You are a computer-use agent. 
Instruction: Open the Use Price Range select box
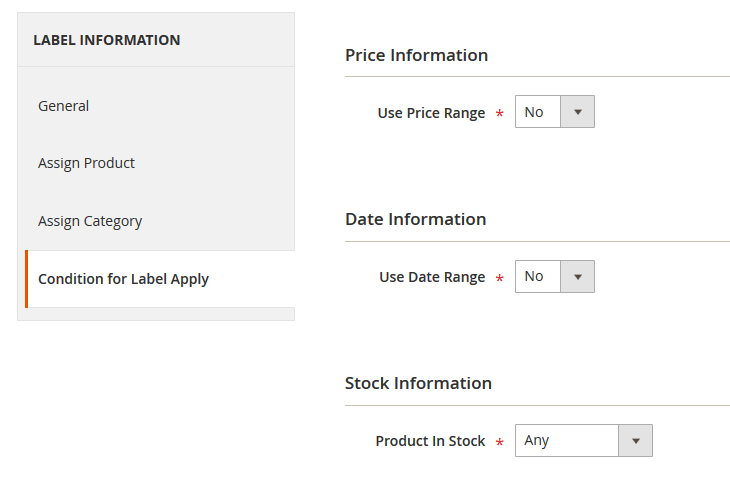539,112
